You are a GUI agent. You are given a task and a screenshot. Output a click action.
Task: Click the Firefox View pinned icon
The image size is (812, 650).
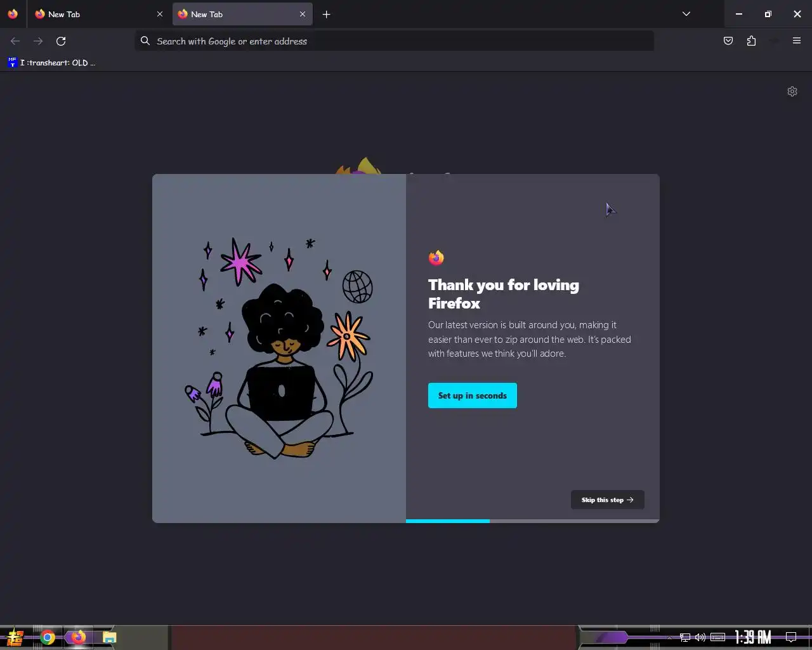13,14
